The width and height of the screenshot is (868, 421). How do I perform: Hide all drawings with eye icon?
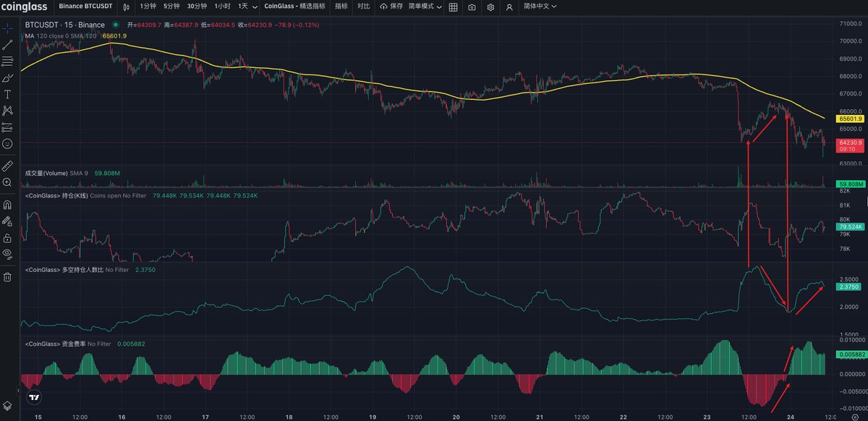pos(7,254)
